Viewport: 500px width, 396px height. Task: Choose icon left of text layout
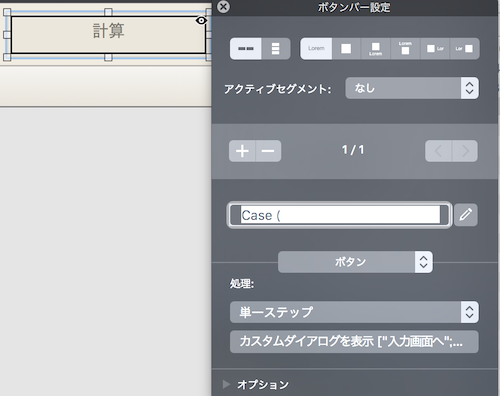(x=435, y=49)
